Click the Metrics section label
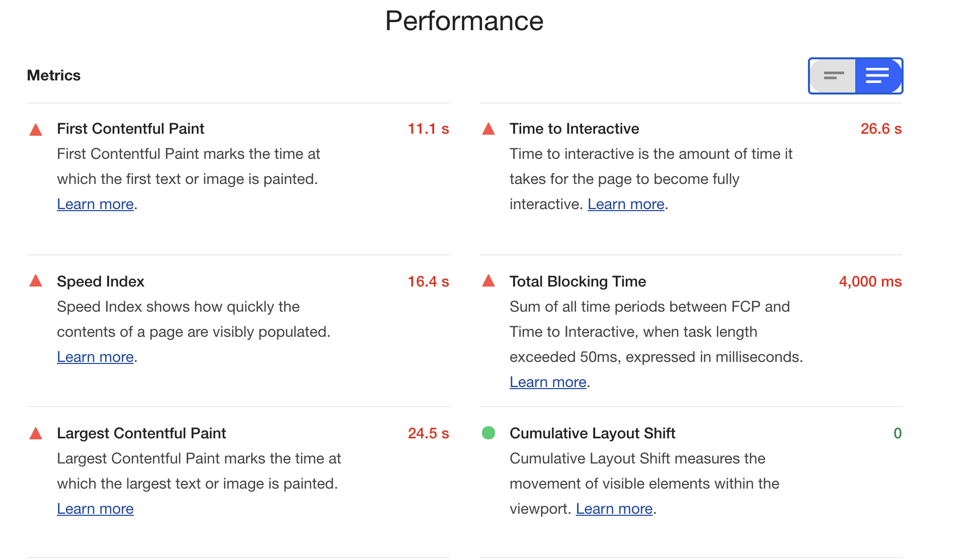This screenshot has width=978, height=560. pos(54,75)
